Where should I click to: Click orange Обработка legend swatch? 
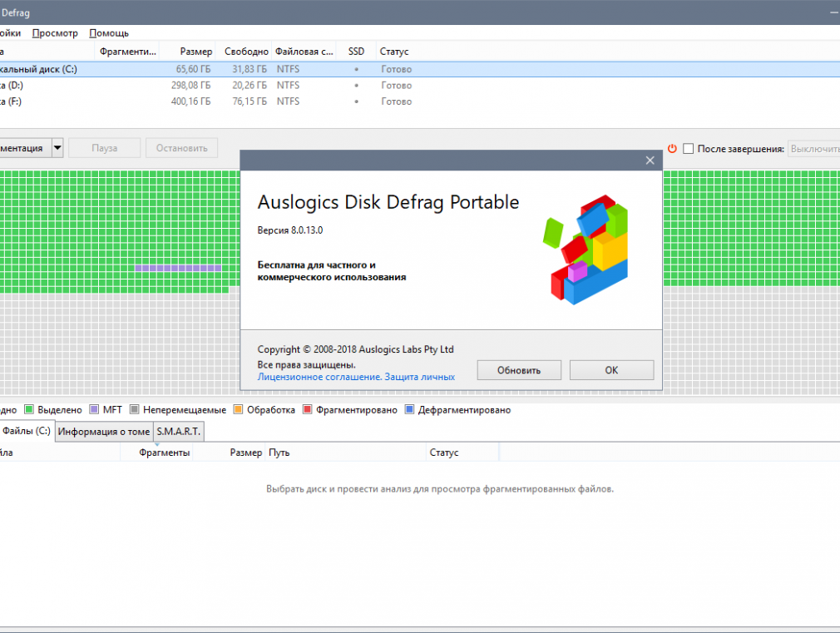coord(239,409)
